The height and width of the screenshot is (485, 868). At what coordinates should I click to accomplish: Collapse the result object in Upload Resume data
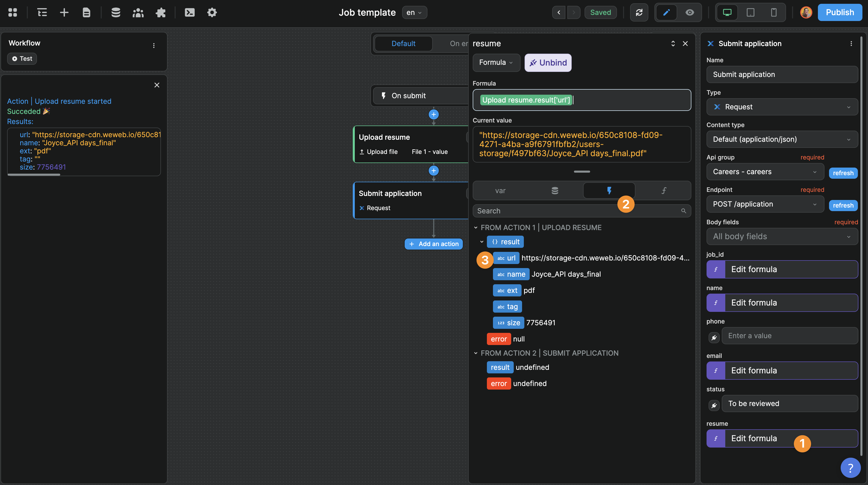coord(482,242)
